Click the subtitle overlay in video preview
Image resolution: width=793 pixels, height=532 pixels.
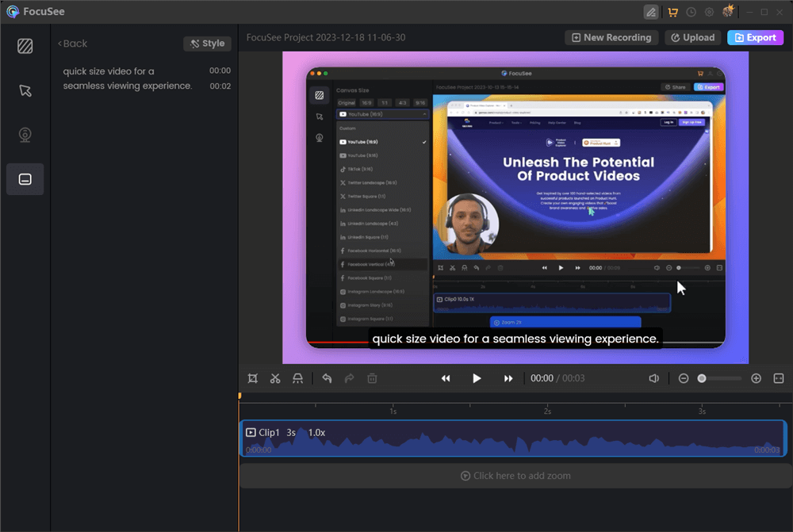(515, 339)
